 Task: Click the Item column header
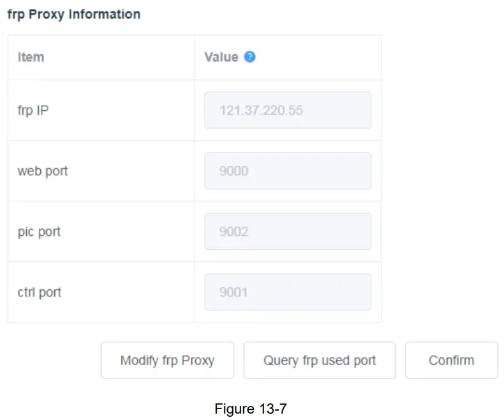(31, 57)
